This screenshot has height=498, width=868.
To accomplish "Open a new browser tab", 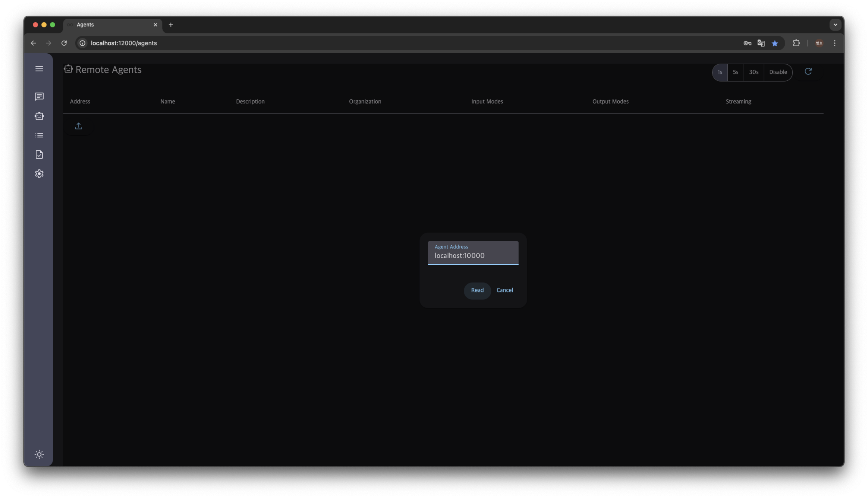I will pyautogui.click(x=170, y=25).
